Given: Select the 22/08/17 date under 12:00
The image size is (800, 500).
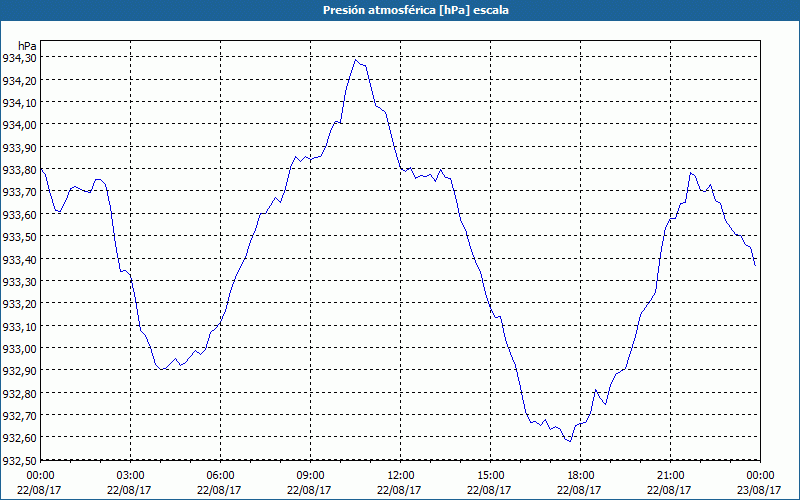Looking at the screenshot, I should coord(399,490).
